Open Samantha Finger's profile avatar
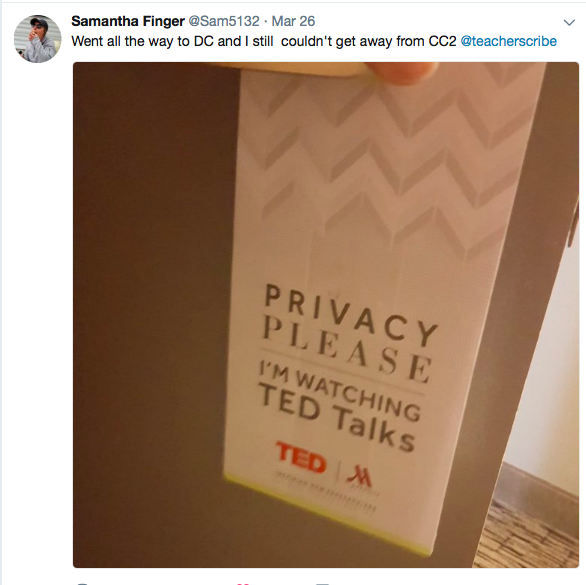 click(x=37, y=39)
